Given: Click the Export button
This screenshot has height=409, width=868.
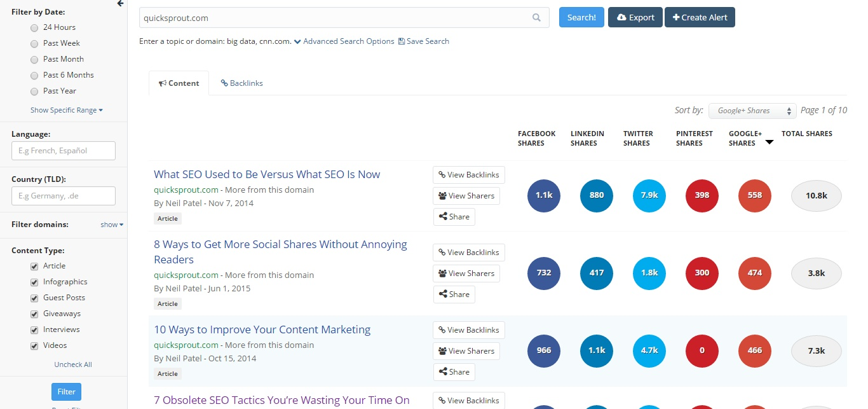Looking at the screenshot, I should [635, 18].
